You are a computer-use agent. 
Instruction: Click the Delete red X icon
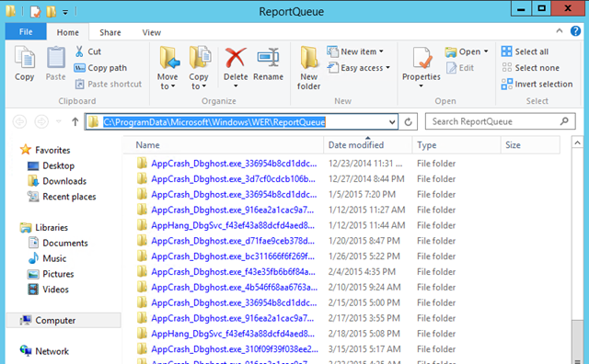(236, 58)
